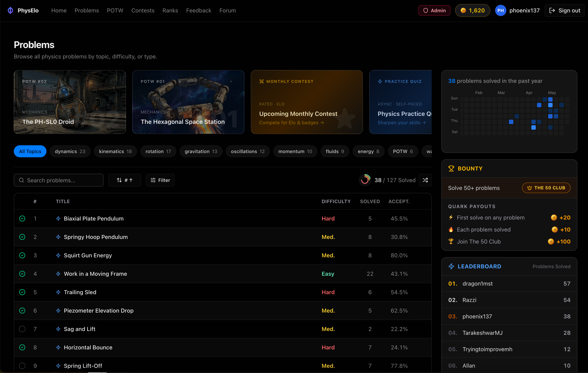Click in the Search problems field
588x373 pixels.
click(x=59, y=180)
